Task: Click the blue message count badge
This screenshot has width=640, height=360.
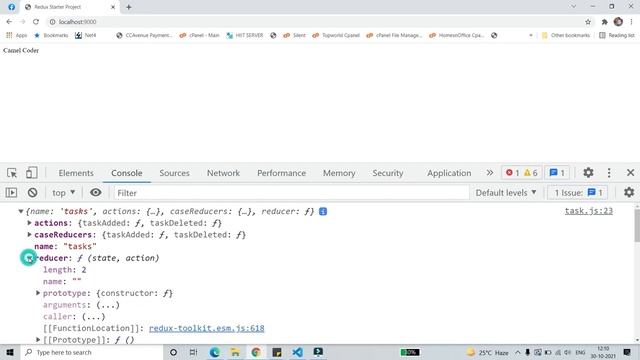Action: click(x=557, y=173)
